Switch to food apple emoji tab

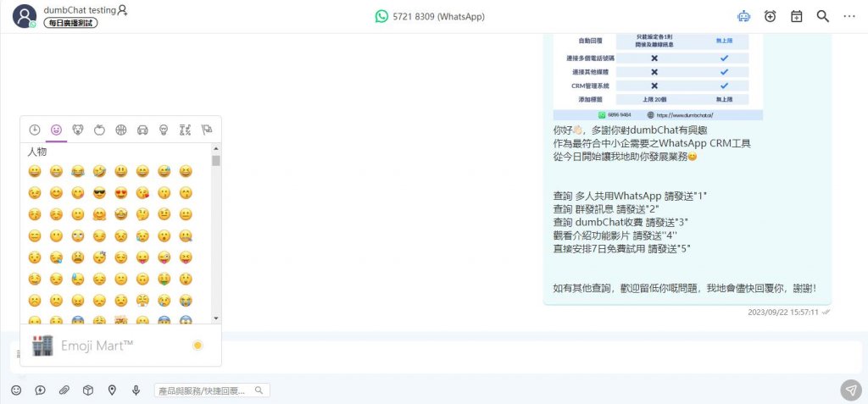coord(99,130)
